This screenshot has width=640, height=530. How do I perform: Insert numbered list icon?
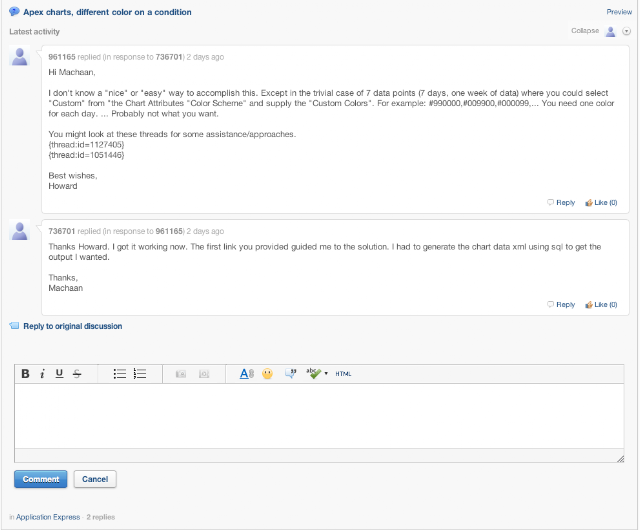click(140, 374)
